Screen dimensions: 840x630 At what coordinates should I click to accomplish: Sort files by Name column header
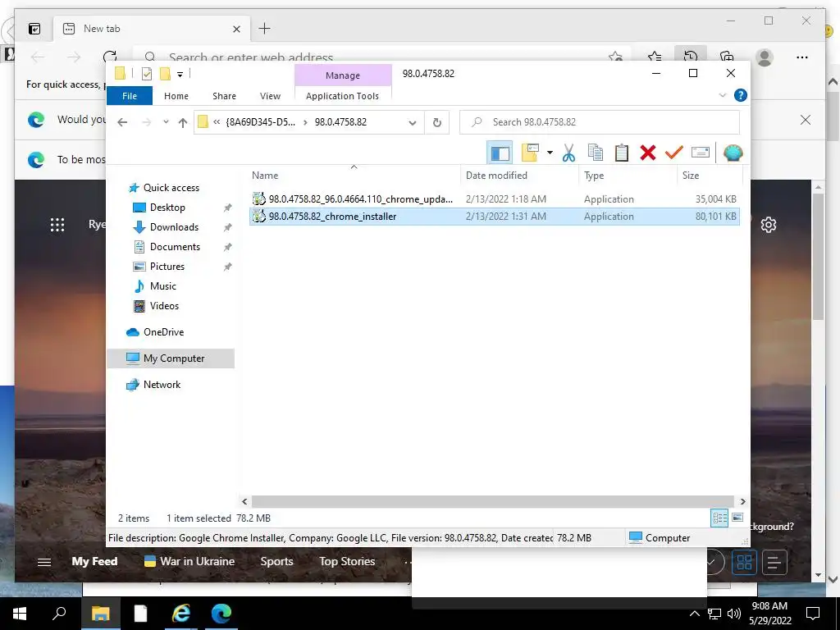point(354,176)
